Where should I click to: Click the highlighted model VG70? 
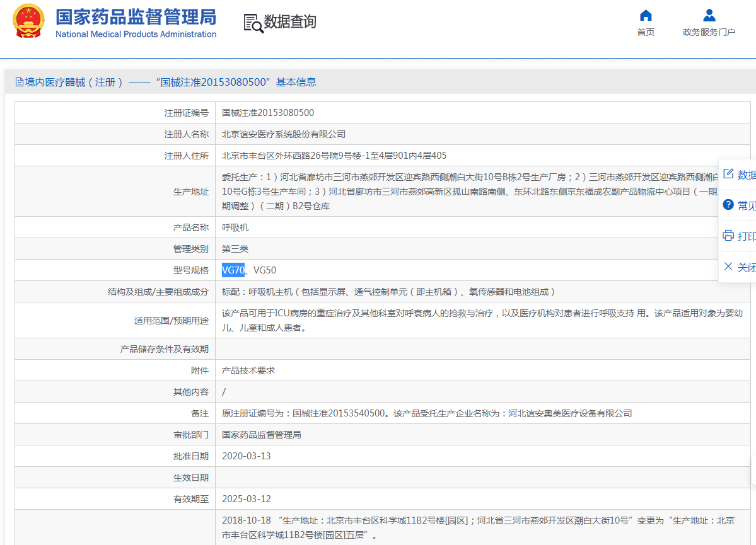pyautogui.click(x=233, y=270)
